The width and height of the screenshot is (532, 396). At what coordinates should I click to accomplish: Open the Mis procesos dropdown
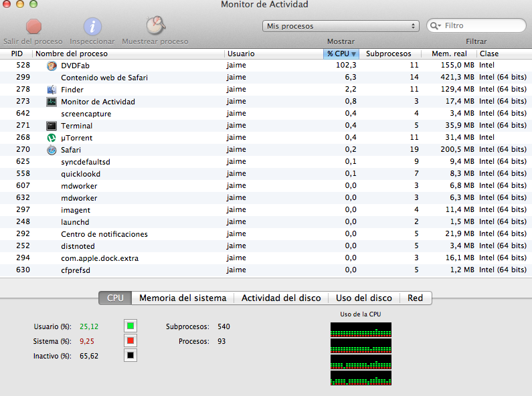[341, 26]
